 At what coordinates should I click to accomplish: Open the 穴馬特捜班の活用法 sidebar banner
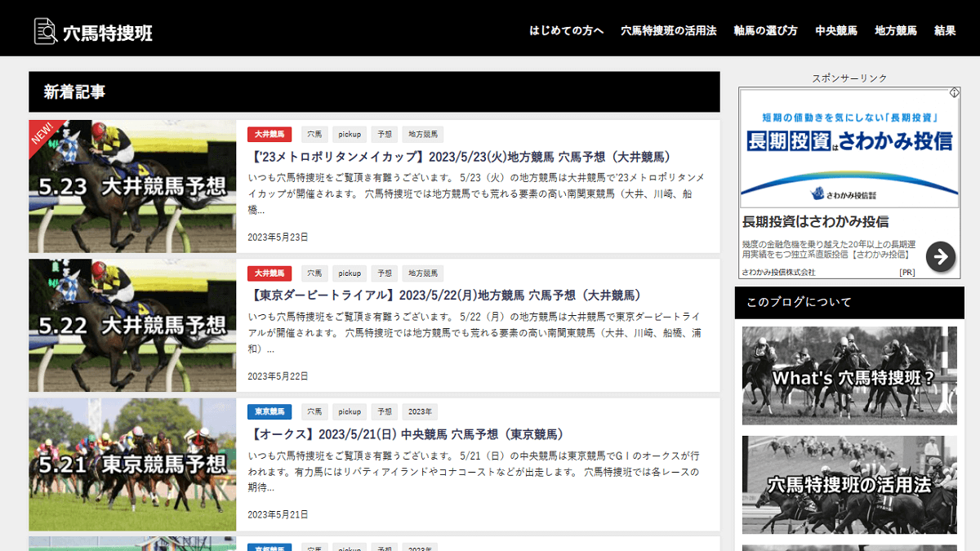849,485
